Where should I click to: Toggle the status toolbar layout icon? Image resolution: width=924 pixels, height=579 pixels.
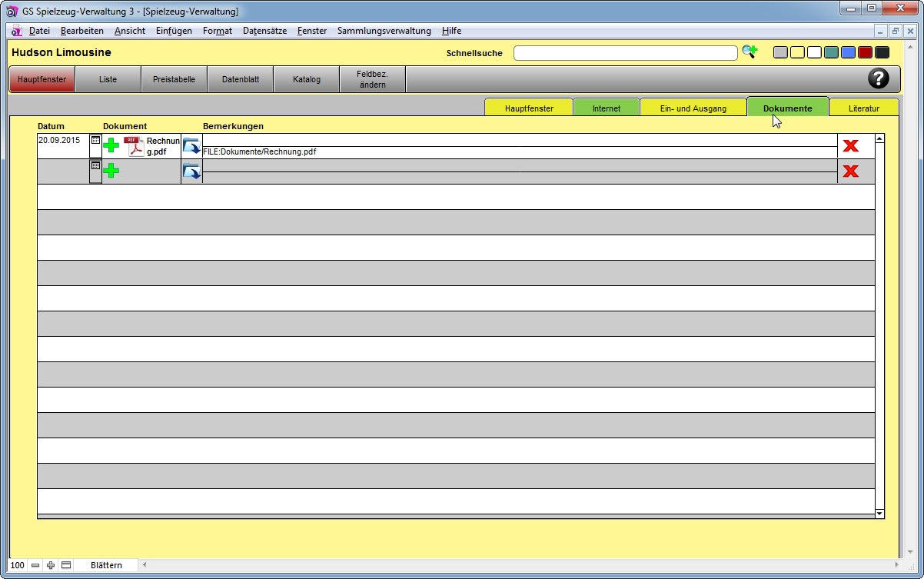coord(66,565)
